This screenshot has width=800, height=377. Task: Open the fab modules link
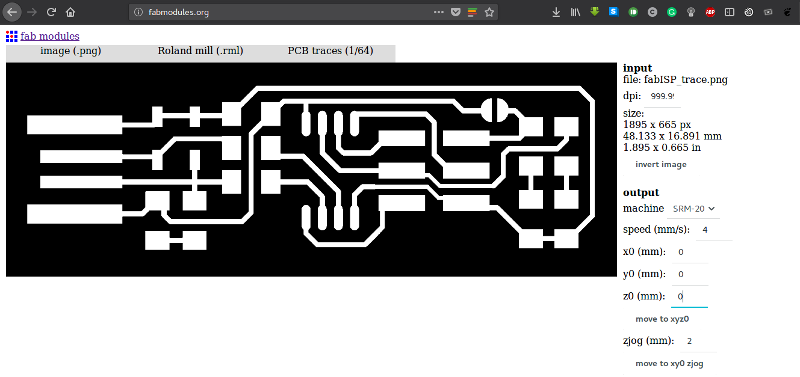[50, 36]
